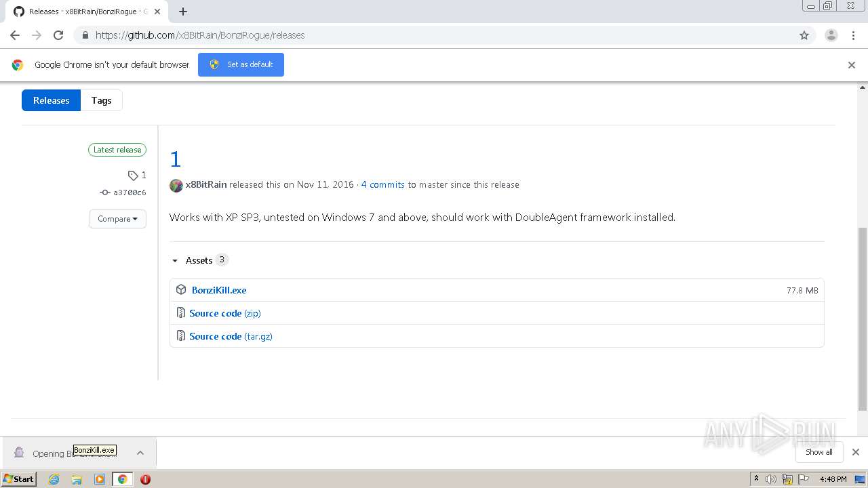Click the package icon beside BonziKill.exe
Screen dimensions: 868x488
[181, 289]
